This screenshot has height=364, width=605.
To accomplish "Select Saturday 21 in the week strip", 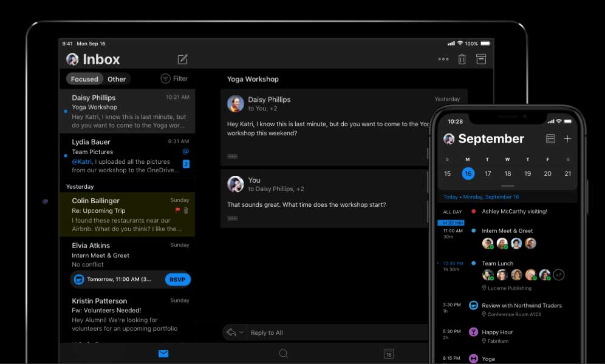I will [x=567, y=174].
